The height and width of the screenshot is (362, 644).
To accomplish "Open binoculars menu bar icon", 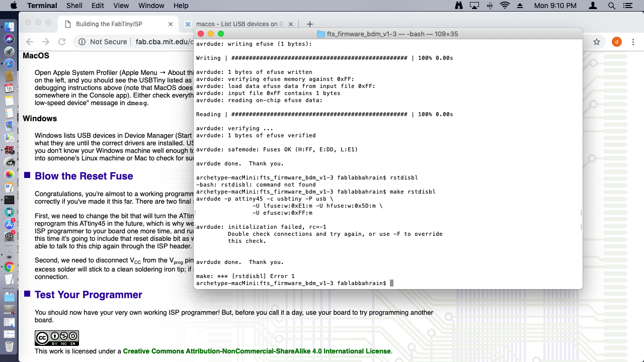I will 458,6.
